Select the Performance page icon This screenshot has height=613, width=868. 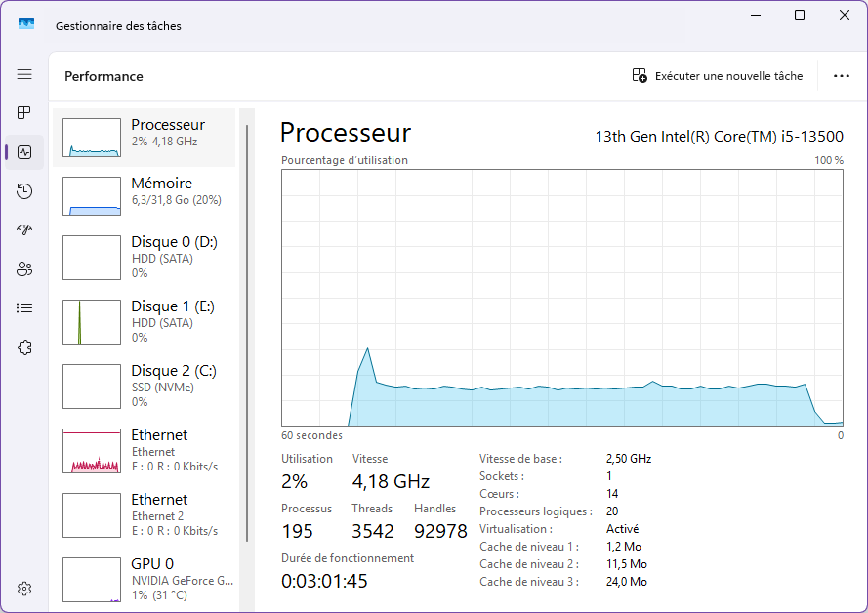pyautogui.click(x=24, y=152)
